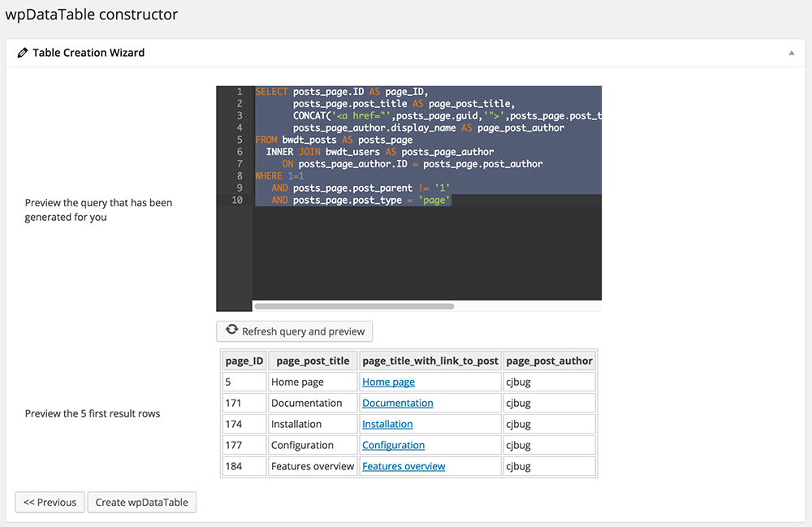This screenshot has width=812, height=527.
Task: Click the INNER JOIN bwdt_users code line
Action: pos(380,152)
